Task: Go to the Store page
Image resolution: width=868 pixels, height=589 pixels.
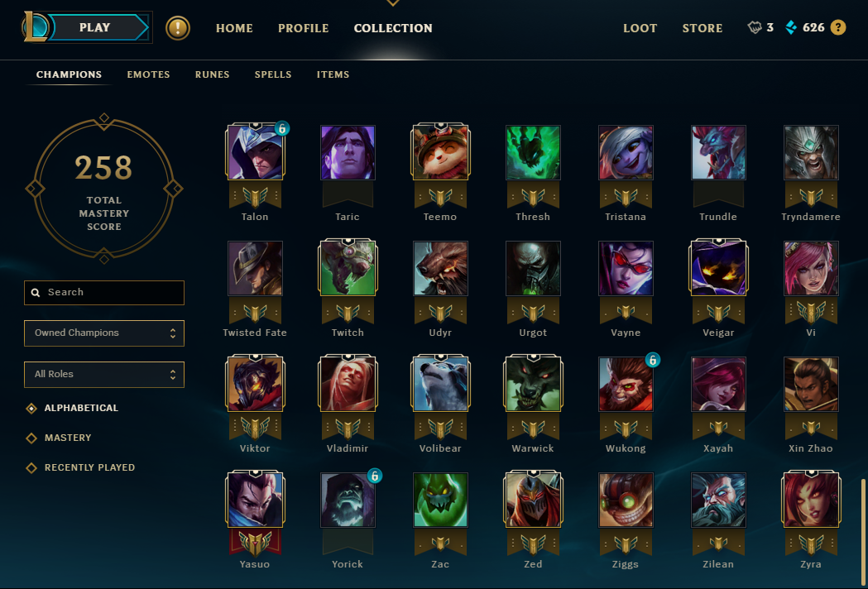Action: (x=702, y=28)
